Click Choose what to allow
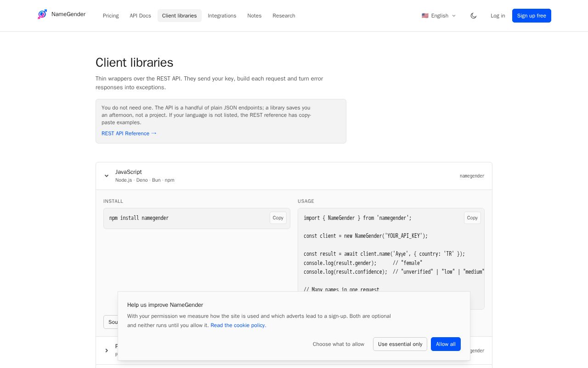588x368 pixels. 339,344
